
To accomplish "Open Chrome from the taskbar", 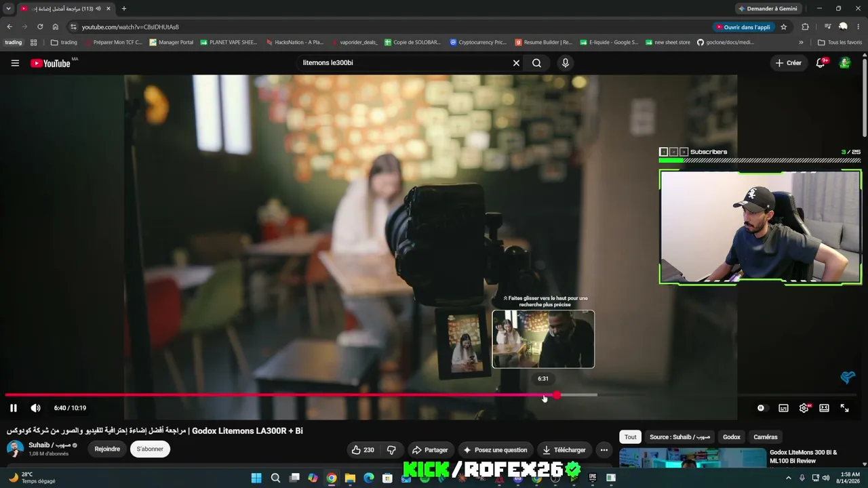I will click(332, 478).
